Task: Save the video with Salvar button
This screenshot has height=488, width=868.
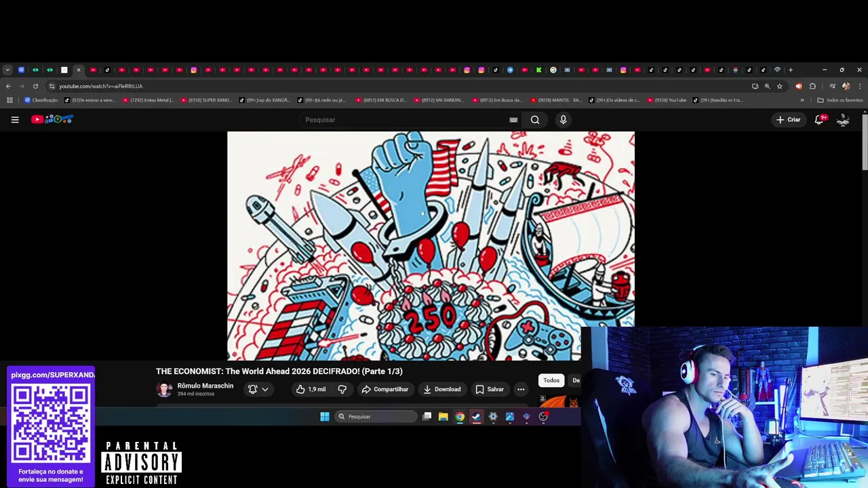Action: [490, 389]
